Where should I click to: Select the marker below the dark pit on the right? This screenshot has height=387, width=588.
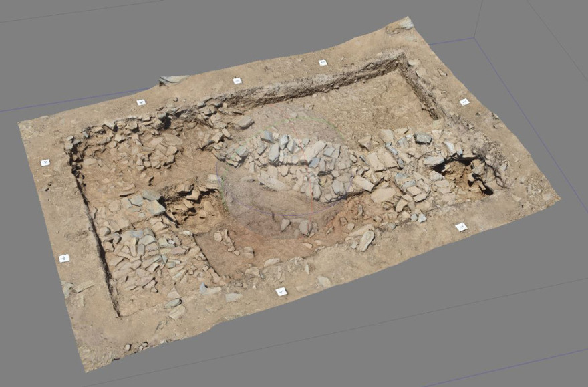click(461, 227)
